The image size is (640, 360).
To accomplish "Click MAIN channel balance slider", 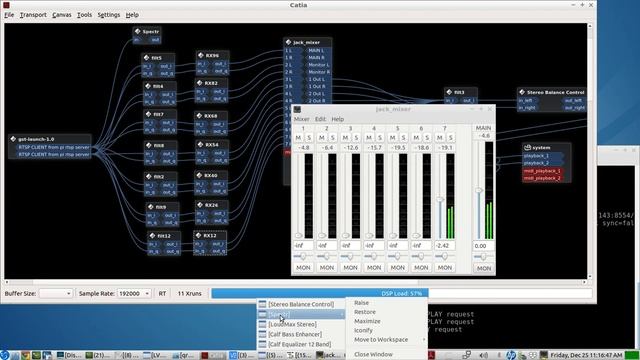I will point(484,257).
